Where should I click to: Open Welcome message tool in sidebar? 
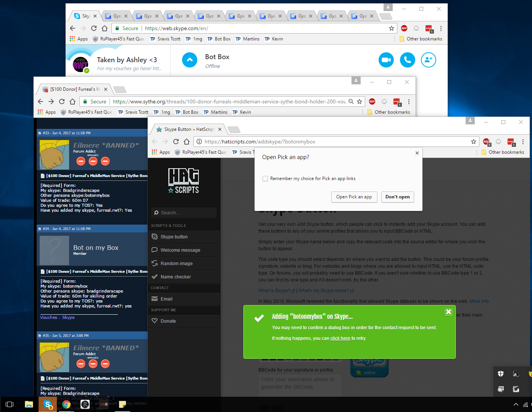click(184, 250)
